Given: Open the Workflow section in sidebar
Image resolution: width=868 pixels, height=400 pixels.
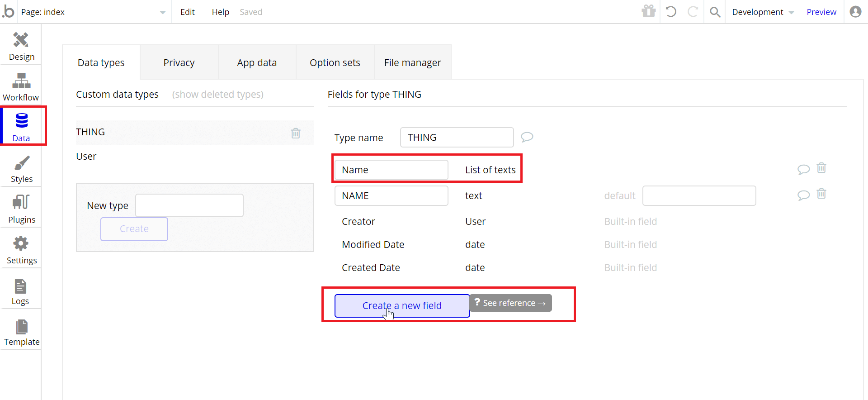Looking at the screenshot, I should 21,87.
